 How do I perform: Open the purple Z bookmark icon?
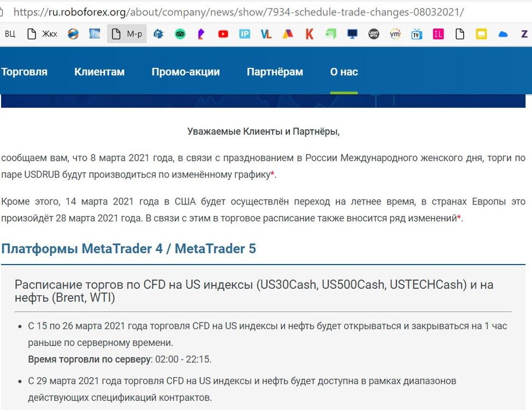(524, 34)
